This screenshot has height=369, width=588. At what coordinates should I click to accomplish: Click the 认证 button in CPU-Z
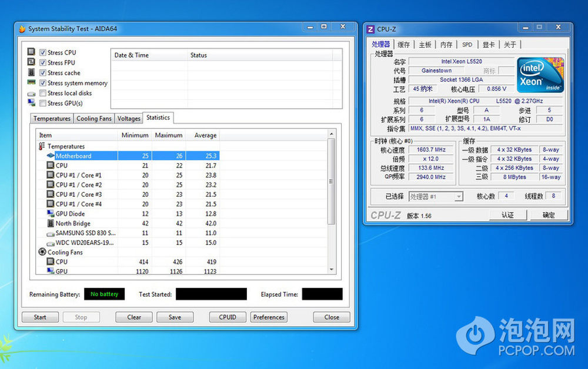pyautogui.click(x=508, y=215)
